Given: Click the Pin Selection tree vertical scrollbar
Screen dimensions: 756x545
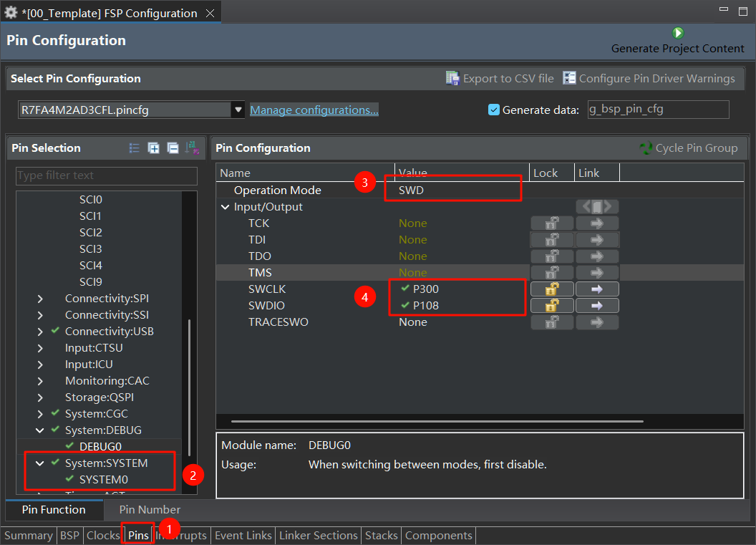Looking at the screenshot, I should click(x=189, y=387).
